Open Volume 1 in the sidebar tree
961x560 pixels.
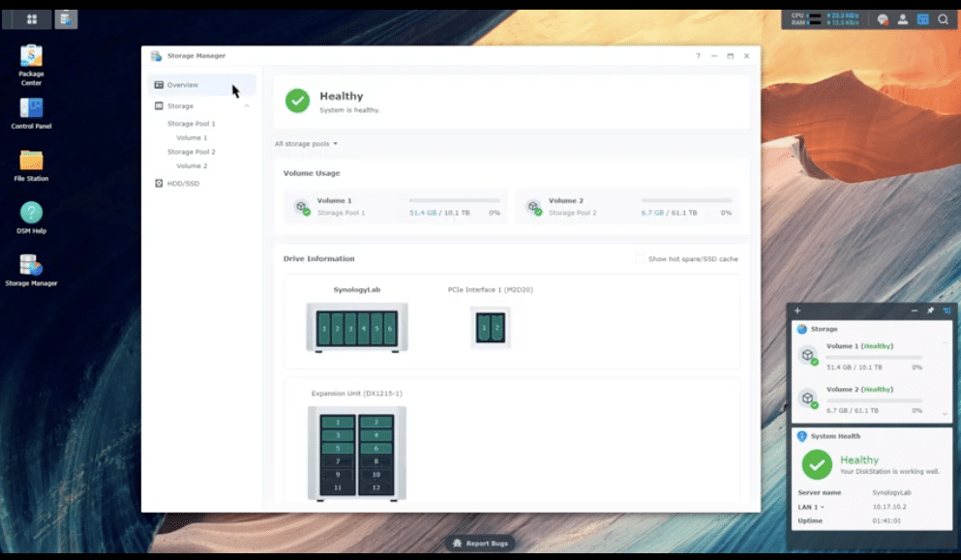point(192,138)
